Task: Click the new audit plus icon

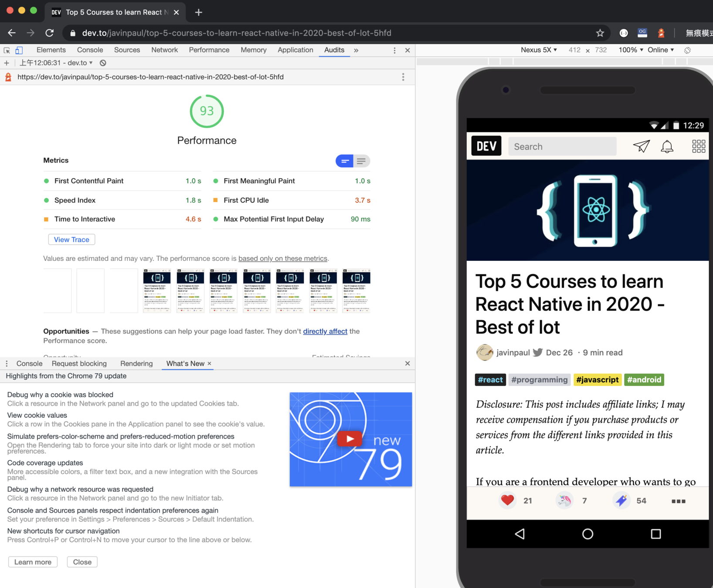Action: [7, 63]
